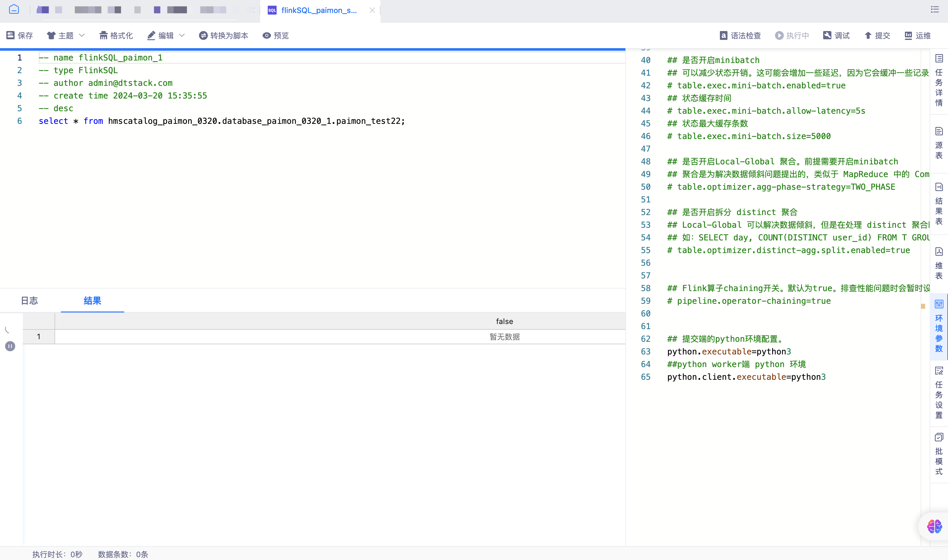
Task: Click the select statement on line 6
Action: click(221, 121)
